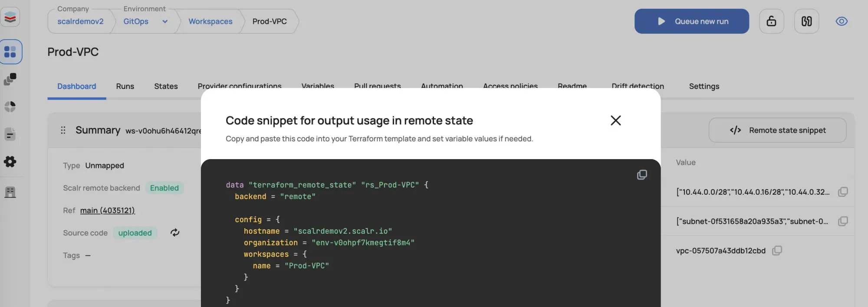The height and width of the screenshot is (307, 868).
Task: Click Prod-VPC breadcrumb item
Action: 270,21
